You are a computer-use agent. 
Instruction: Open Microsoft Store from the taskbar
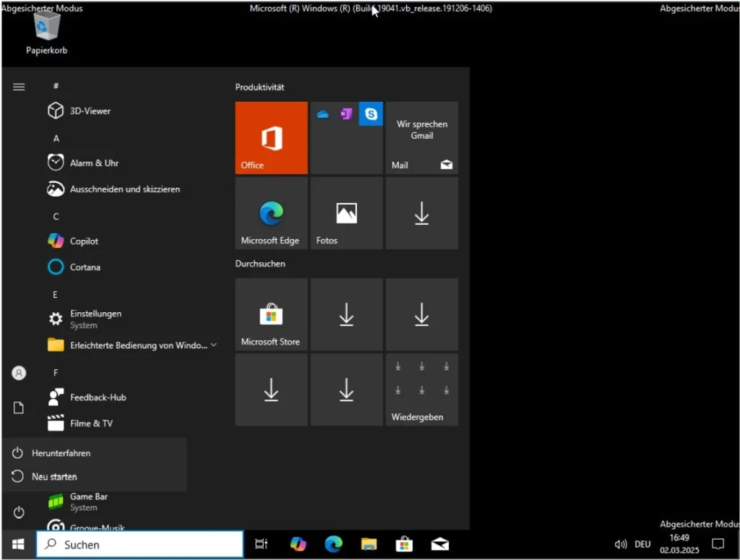[x=404, y=544]
